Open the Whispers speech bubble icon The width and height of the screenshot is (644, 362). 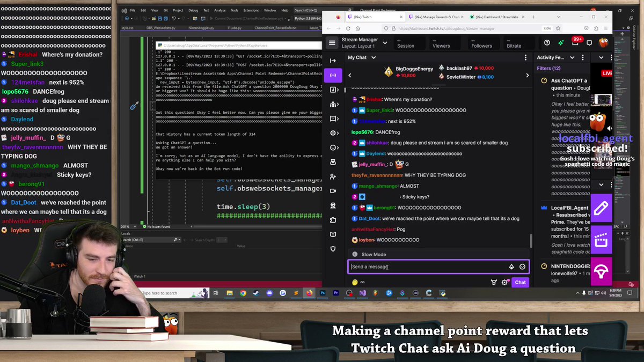pyautogui.click(x=589, y=42)
